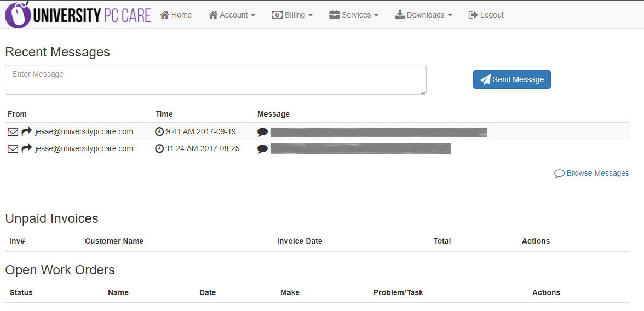
Task: Select sender email on the 2017-08-25 message
Action: point(84,148)
